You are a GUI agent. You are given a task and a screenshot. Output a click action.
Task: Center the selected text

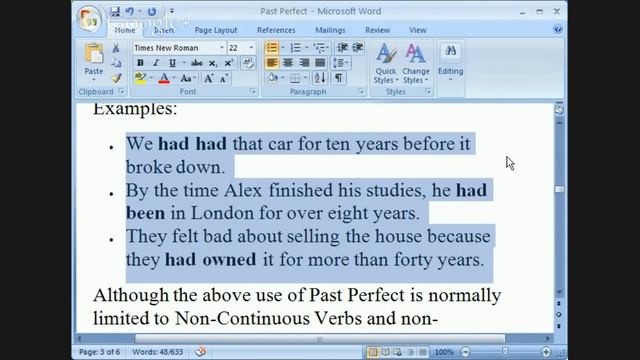(x=288, y=63)
